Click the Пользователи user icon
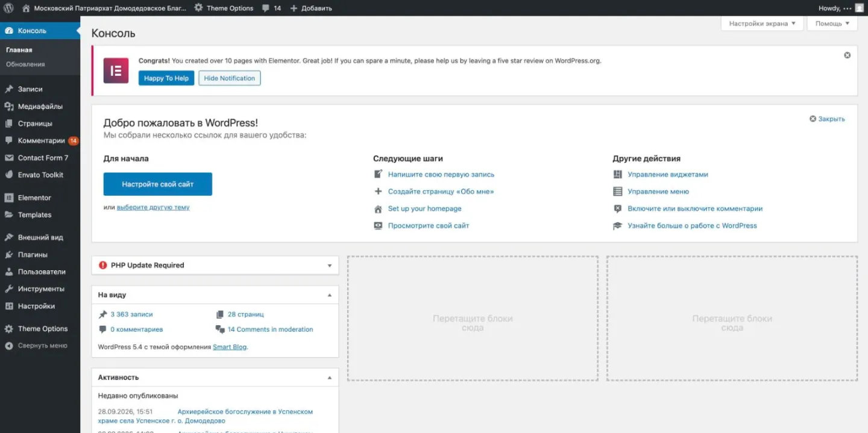 tap(8, 272)
